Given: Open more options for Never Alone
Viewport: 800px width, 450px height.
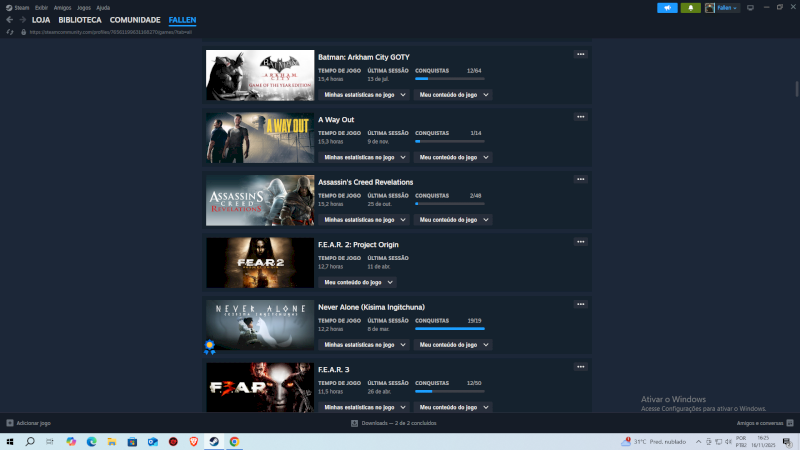Looking at the screenshot, I should pyautogui.click(x=581, y=304).
